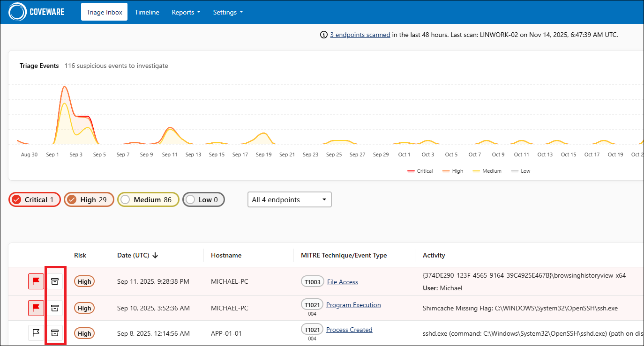
Task: Click the Coveware logo icon
Action: [x=17, y=12]
